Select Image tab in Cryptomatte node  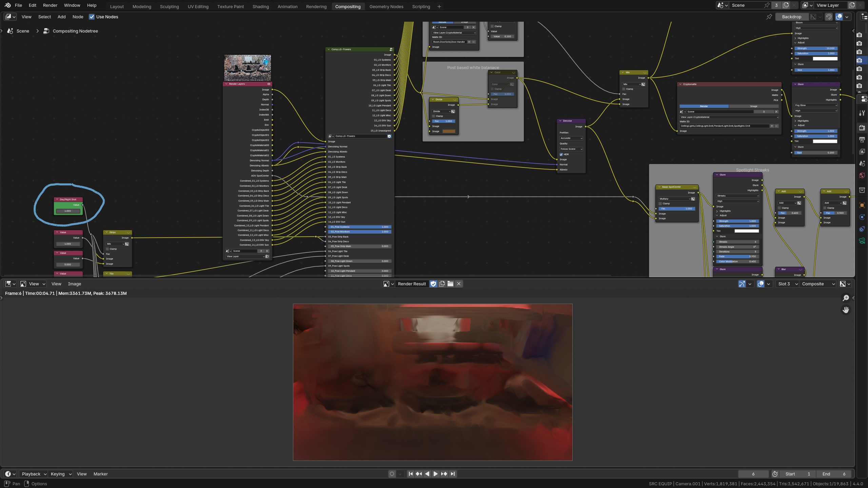[x=753, y=106]
